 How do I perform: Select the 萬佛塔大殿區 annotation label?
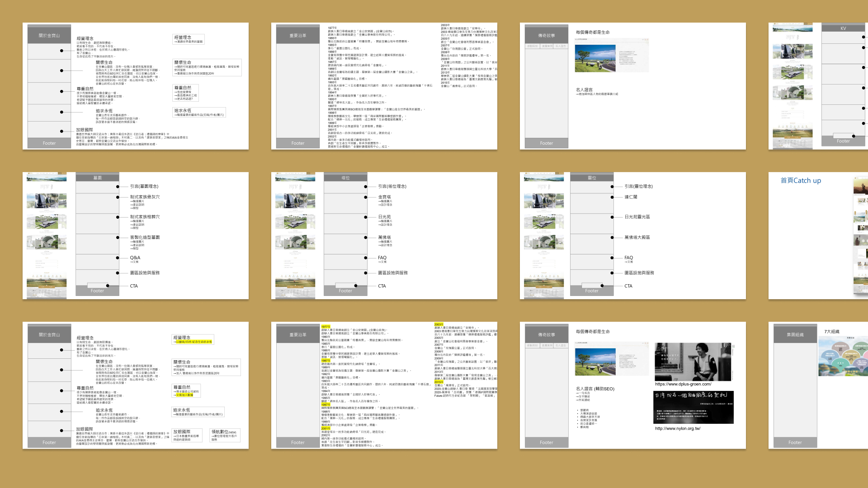tap(637, 237)
